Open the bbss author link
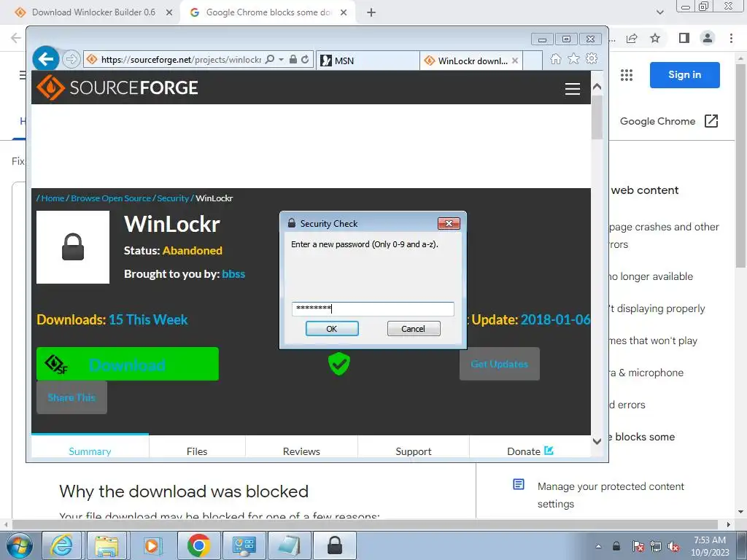This screenshot has width=747, height=560. [x=233, y=274]
